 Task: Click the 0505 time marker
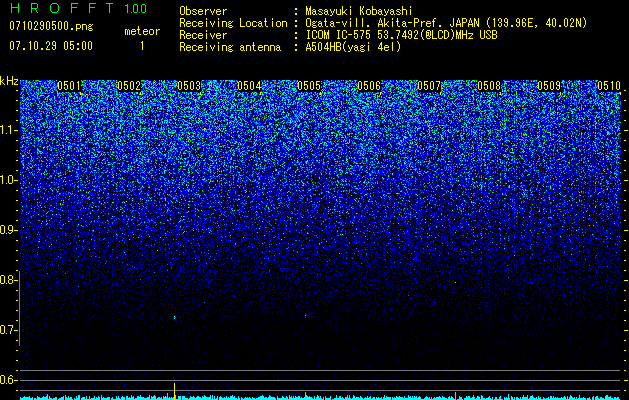click(x=309, y=86)
